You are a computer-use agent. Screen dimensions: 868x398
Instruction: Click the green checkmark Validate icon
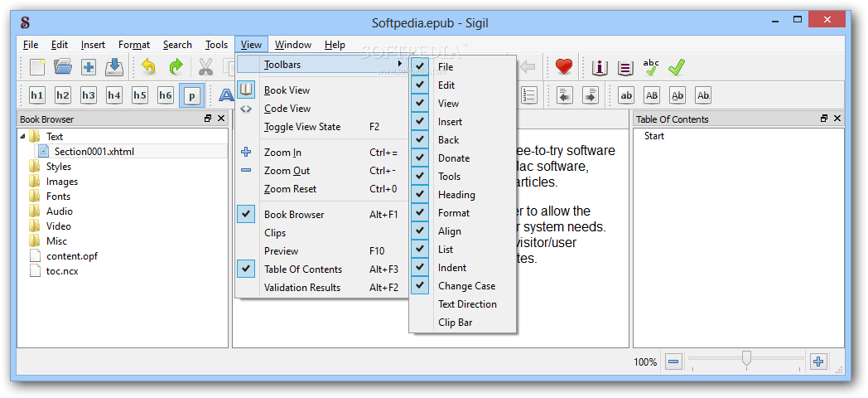pos(676,67)
